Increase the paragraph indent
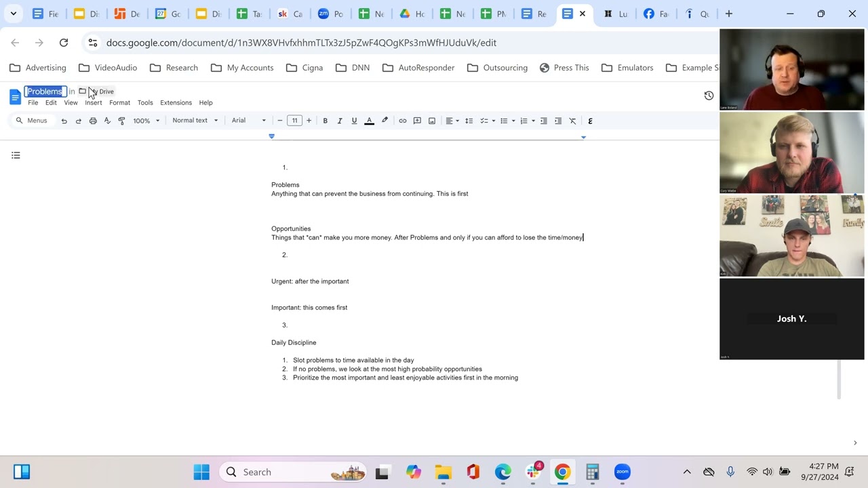 (x=558, y=121)
